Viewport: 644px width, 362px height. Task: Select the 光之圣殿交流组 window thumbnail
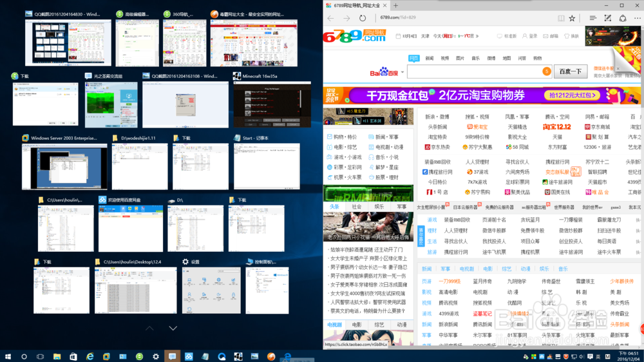[x=111, y=104]
